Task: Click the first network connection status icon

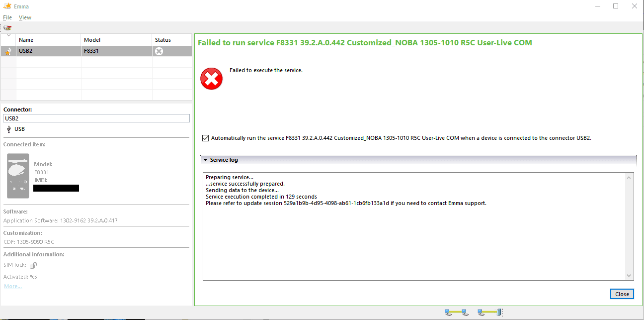Action: (456, 313)
